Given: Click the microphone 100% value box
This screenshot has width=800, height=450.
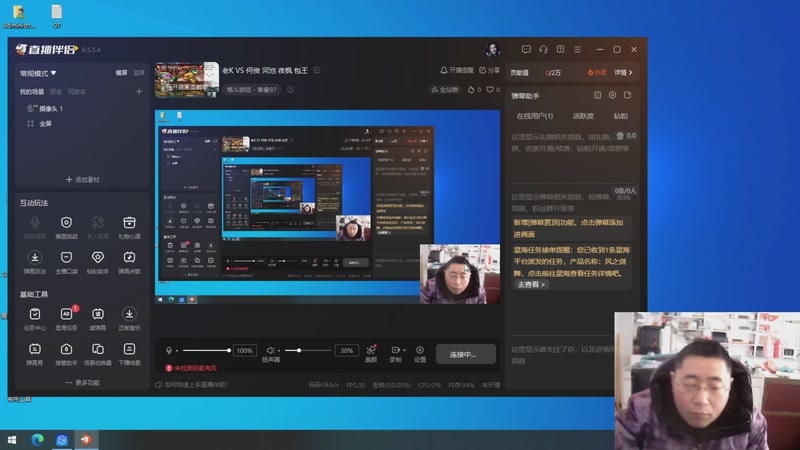Looking at the screenshot, I should (x=244, y=351).
